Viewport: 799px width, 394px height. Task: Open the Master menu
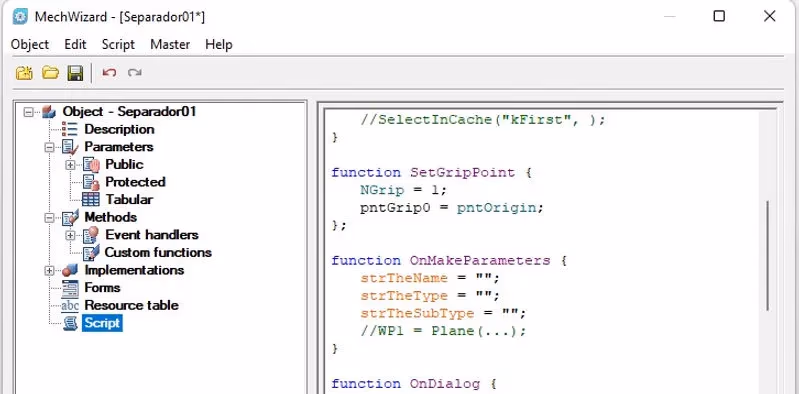pyautogui.click(x=170, y=44)
